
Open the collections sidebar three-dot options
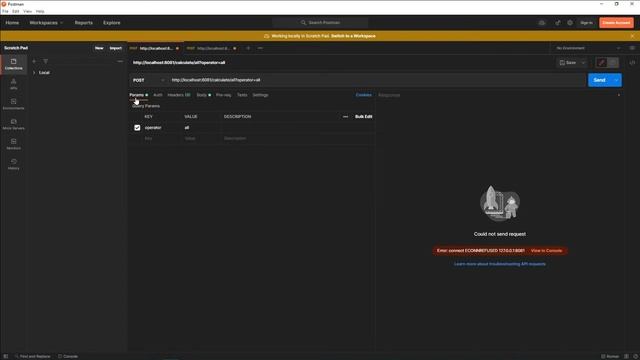[x=120, y=61]
